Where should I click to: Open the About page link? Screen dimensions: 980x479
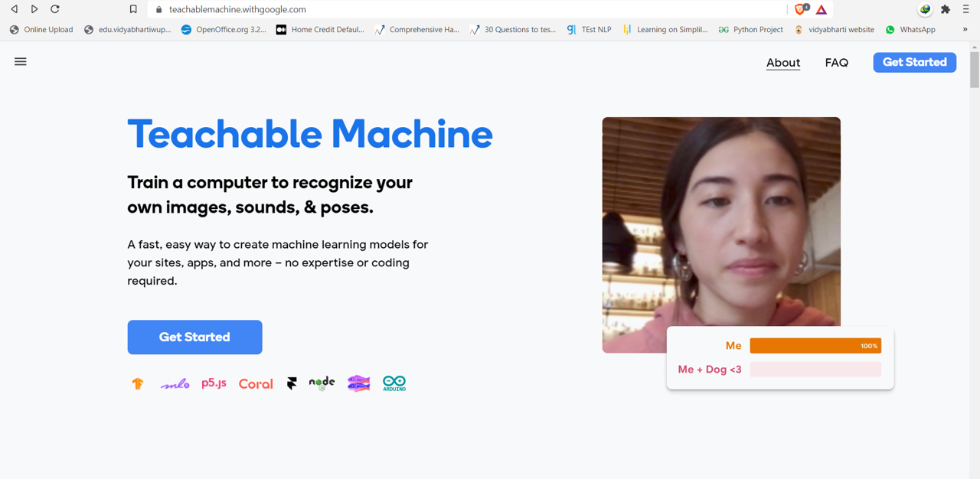point(782,63)
